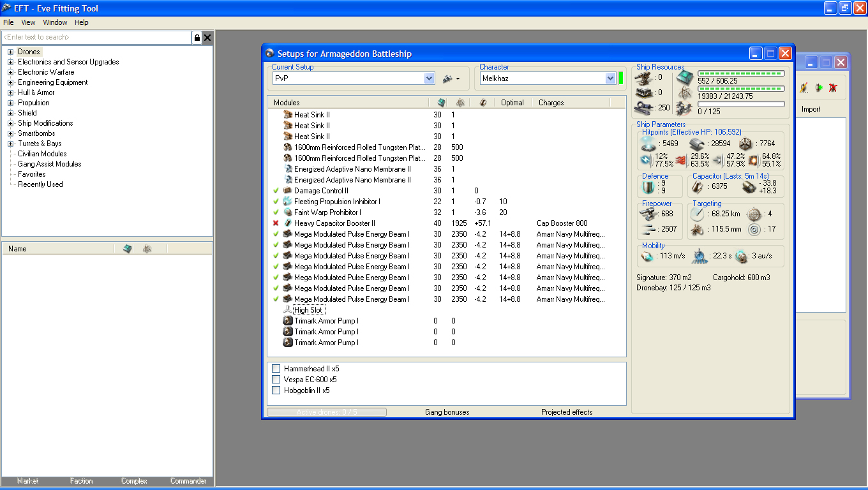
Task: Expand the Turrets & Bays category
Action: 10,144
